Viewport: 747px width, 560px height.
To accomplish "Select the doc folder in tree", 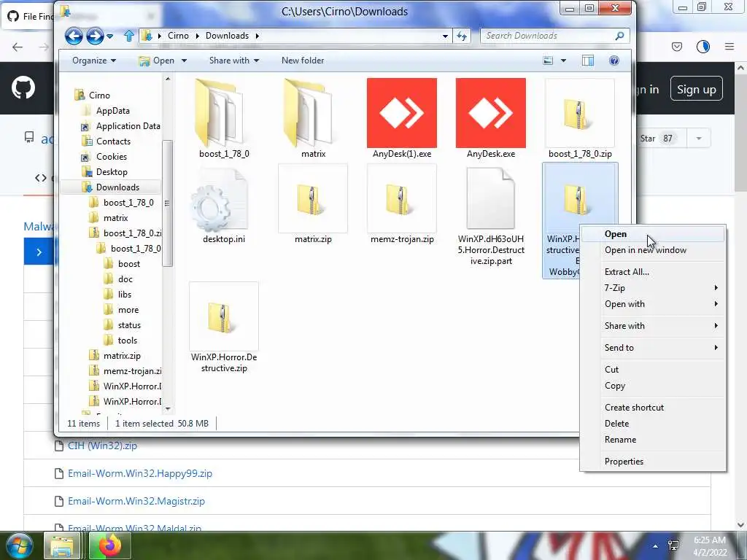I will (125, 279).
